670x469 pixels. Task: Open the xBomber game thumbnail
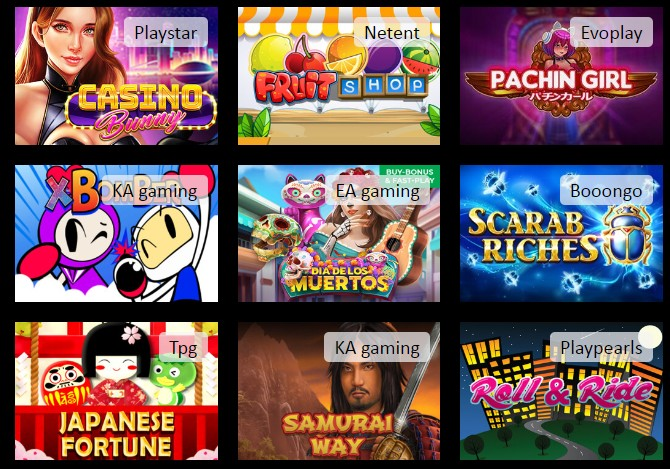(x=116, y=233)
